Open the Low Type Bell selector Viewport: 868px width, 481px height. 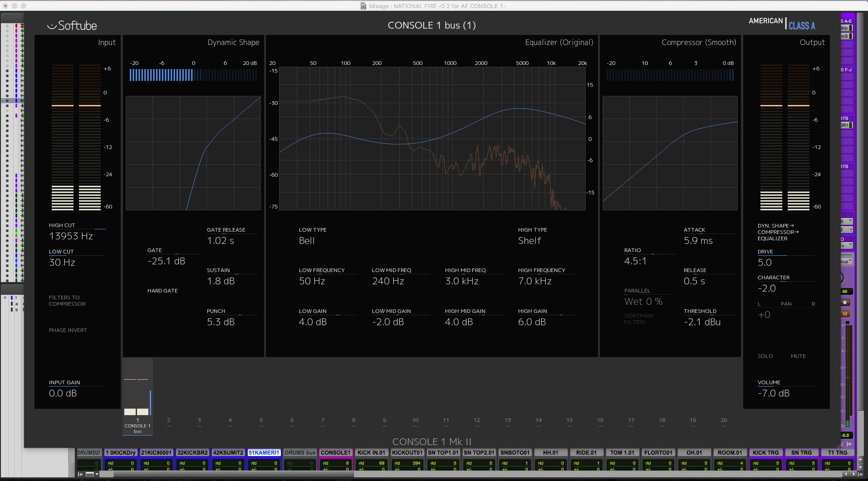click(x=307, y=241)
